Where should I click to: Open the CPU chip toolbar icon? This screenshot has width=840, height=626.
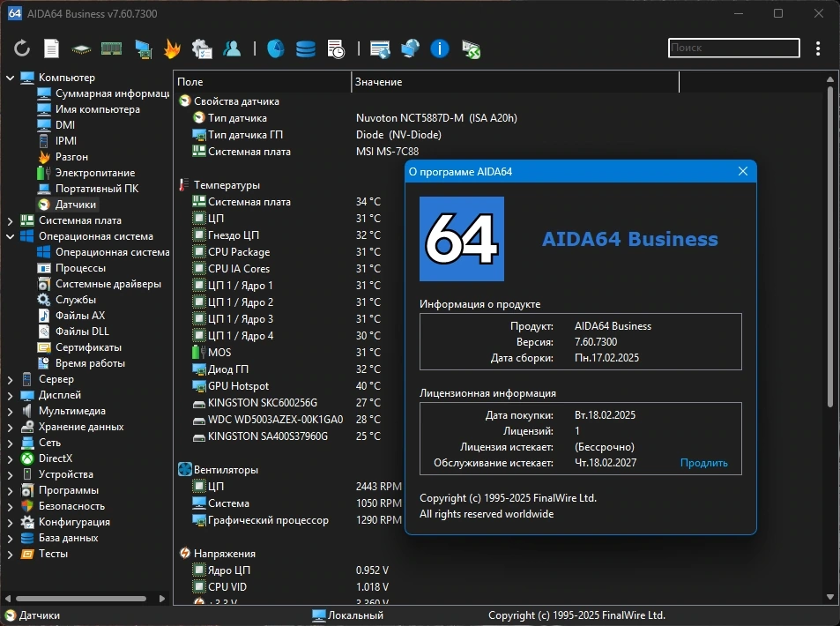(x=81, y=49)
